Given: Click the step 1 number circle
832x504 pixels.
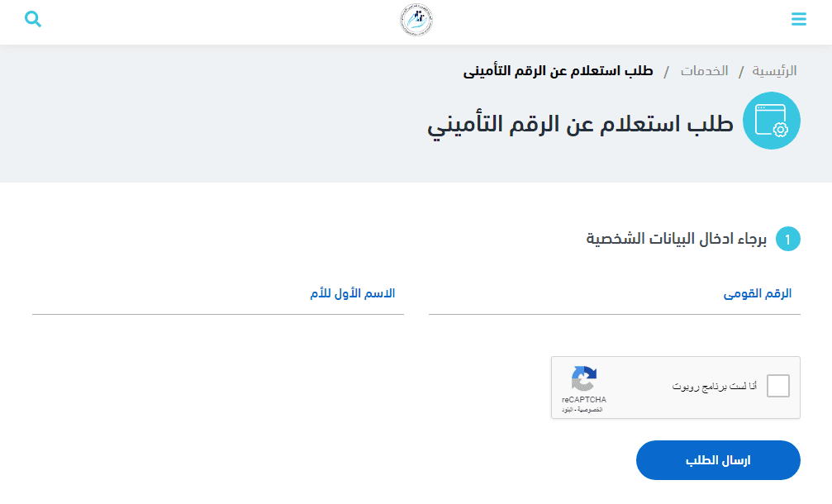Looking at the screenshot, I should 788,240.
